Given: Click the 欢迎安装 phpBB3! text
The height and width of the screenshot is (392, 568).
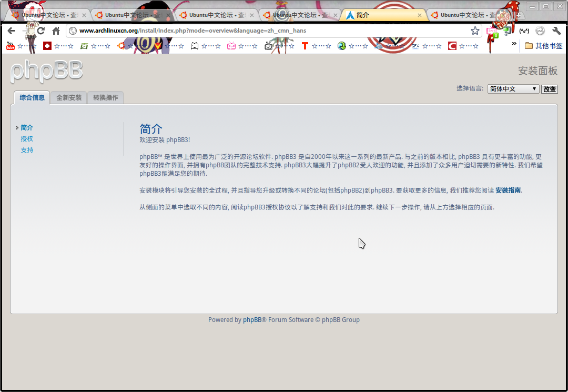Looking at the screenshot, I should [165, 140].
